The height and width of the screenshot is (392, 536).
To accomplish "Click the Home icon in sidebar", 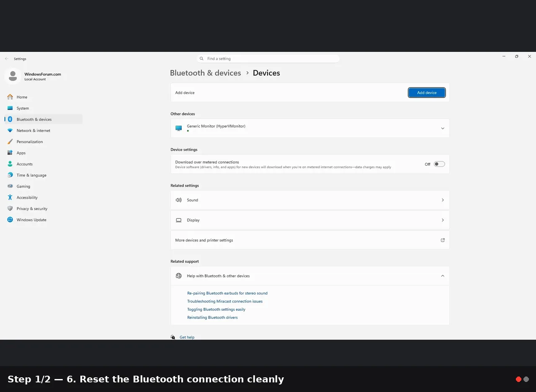I will pos(10,97).
